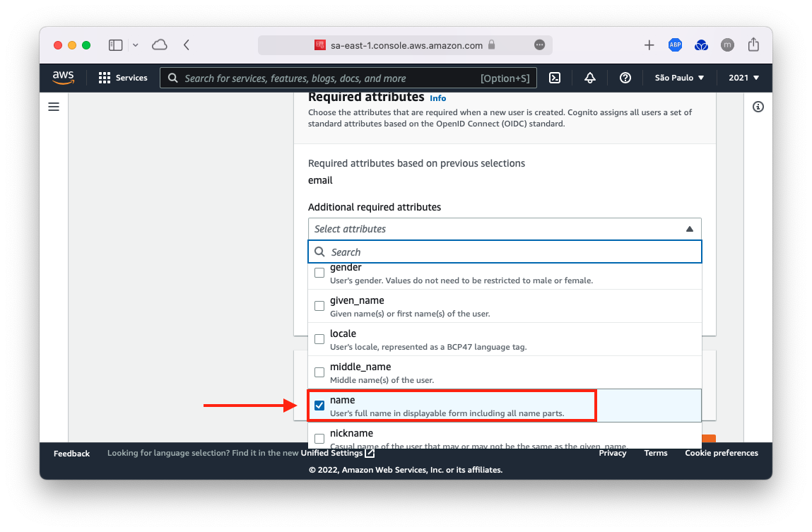Select the 'locale' option label
The image size is (812, 532).
pos(343,333)
